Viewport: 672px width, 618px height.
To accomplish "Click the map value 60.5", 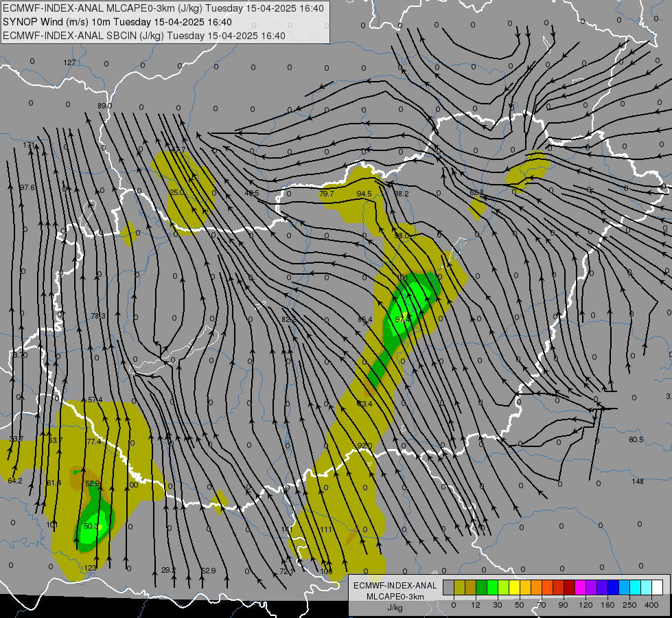I will pos(636,439).
